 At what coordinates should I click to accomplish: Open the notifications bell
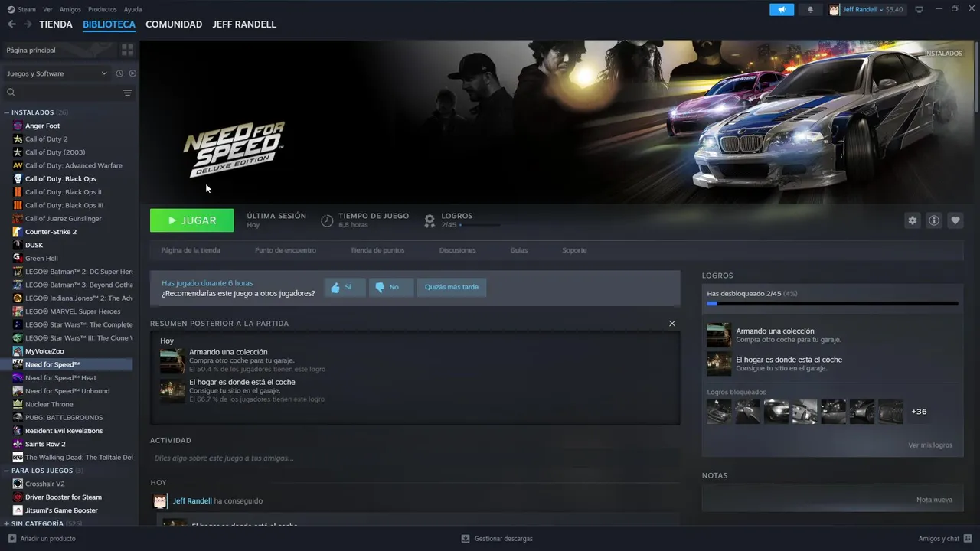point(810,9)
